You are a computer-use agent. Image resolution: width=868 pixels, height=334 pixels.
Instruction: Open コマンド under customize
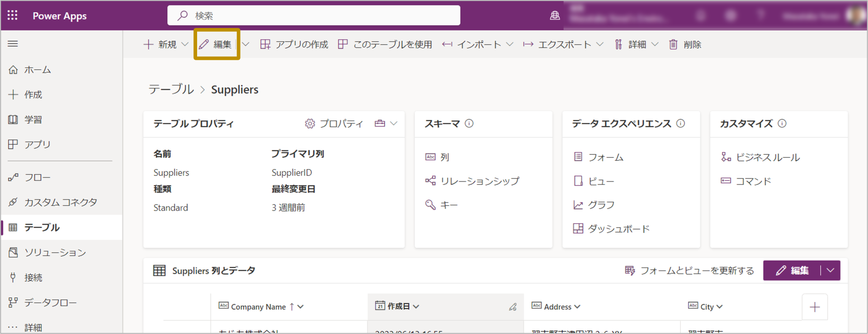pos(746,181)
